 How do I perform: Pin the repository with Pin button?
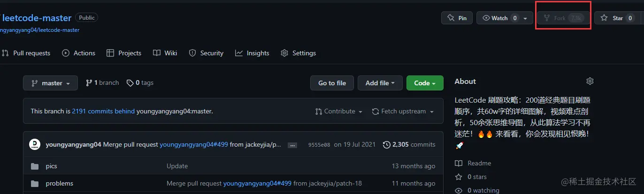(457, 18)
